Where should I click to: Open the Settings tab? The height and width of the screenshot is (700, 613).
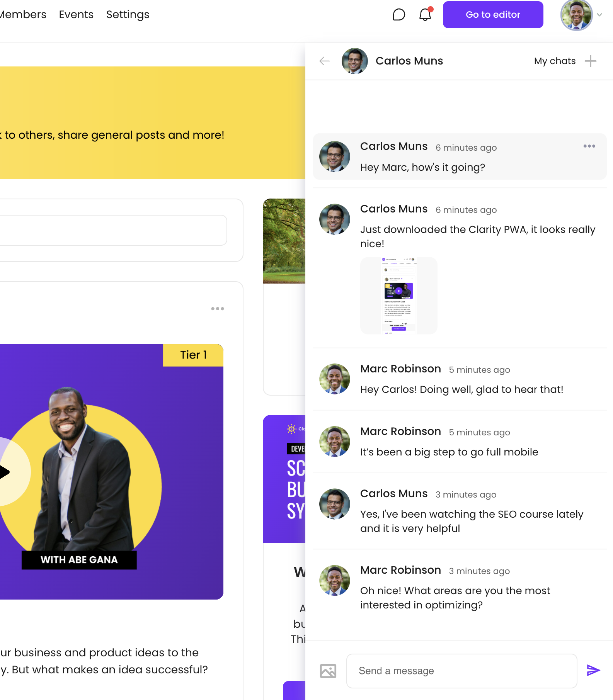pyautogui.click(x=128, y=15)
